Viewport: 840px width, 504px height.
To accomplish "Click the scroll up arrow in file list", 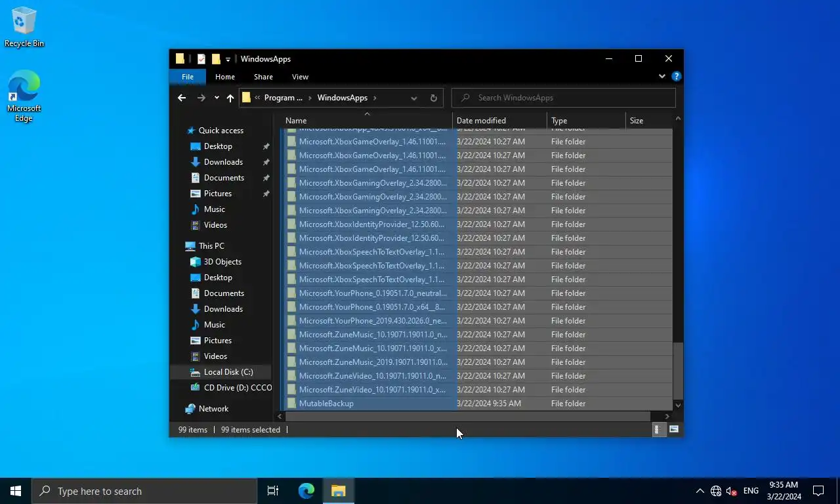I will coord(678,119).
